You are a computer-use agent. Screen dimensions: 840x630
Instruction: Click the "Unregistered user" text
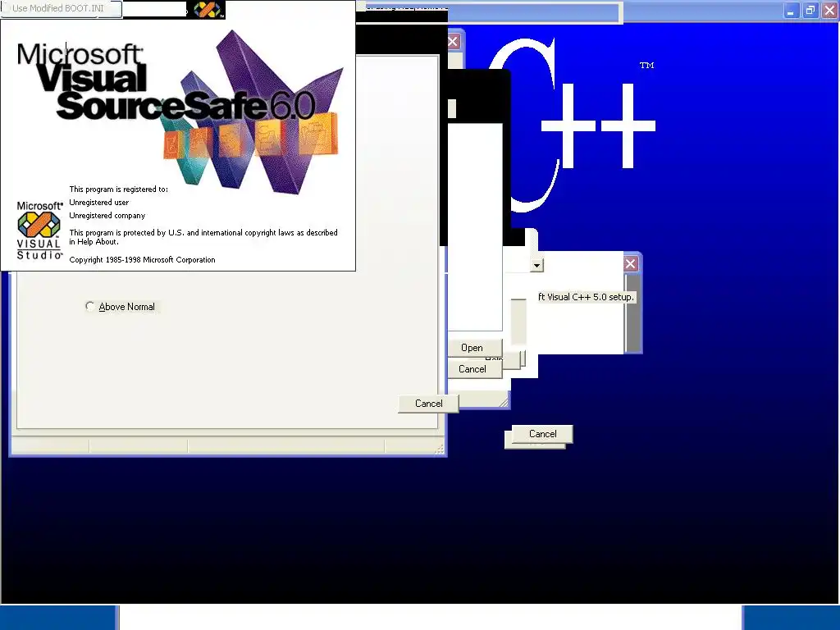coord(99,203)
